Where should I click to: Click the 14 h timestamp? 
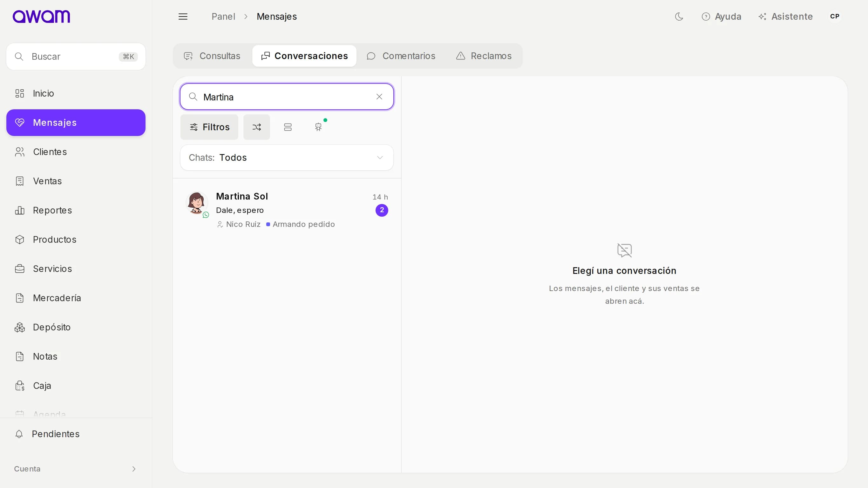(x=380, y=197)
